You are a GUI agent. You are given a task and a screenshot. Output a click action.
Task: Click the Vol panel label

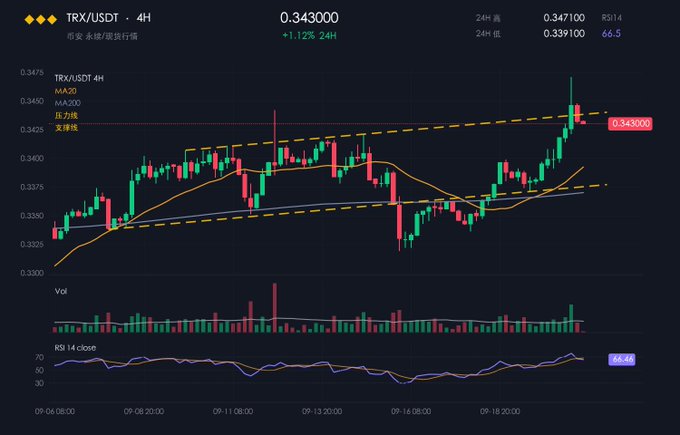[61, 291]
